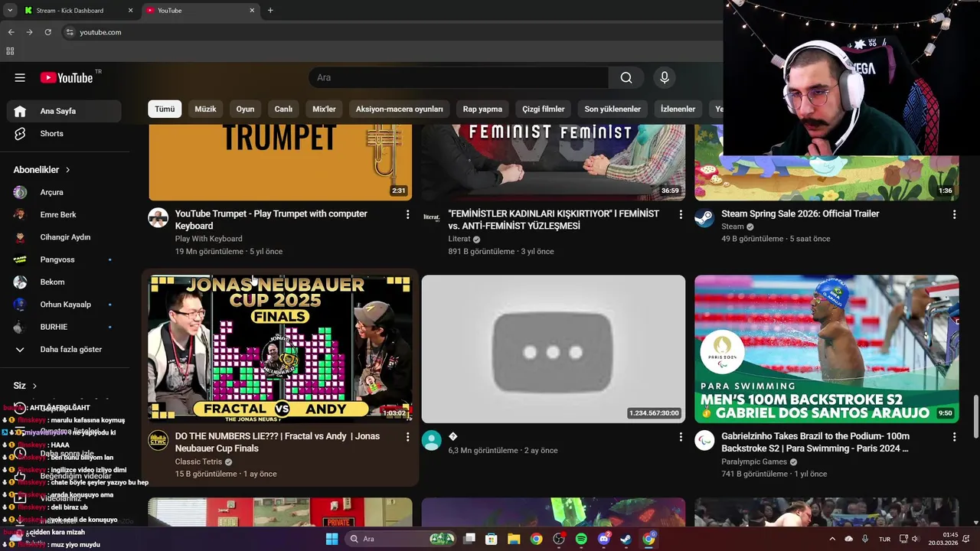Viewport: 980px width, 551px height.
Task: Select the Rap yapma filter chip
Action: click(482, 109)
